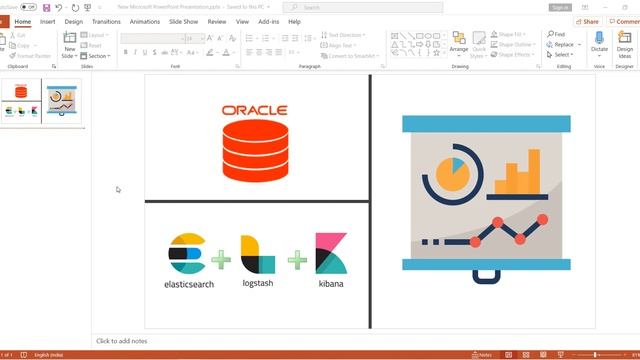Toggle Align Right paragraph
The image size is (640, 360).
point(269,52)
